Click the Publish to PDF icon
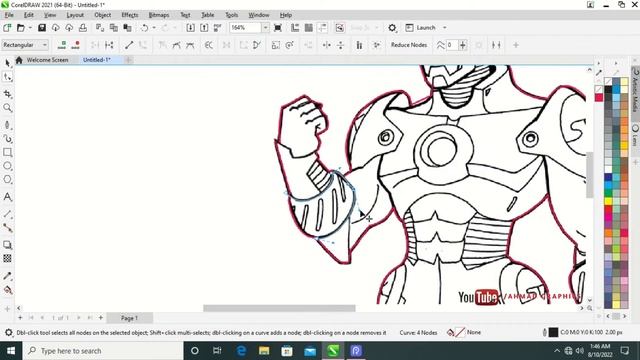Image resolution: width=640 pixels, height=360 pixels. pyautogui.click(x=218, y=28)
